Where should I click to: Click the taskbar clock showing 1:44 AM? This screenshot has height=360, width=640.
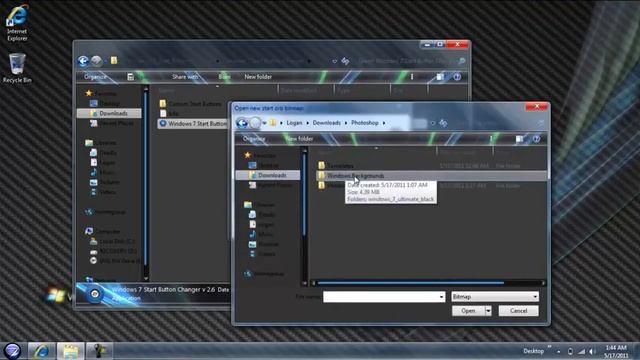(616, 351)
